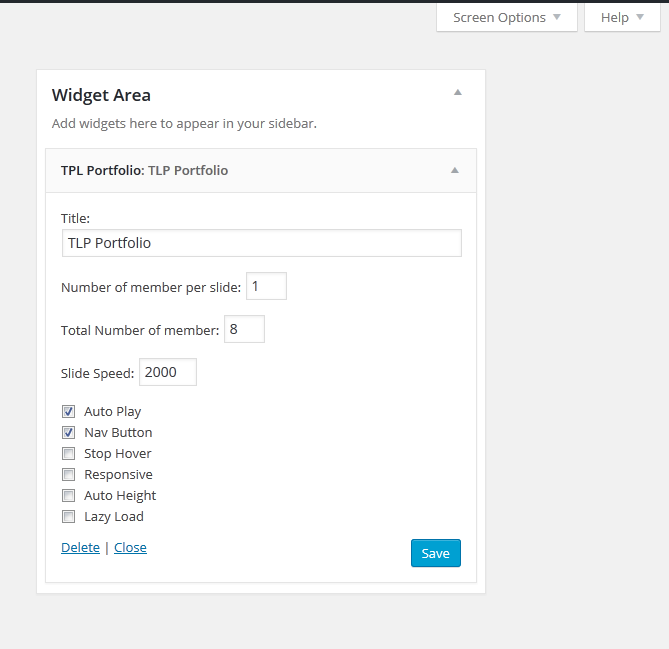Click the "Slide Speed:" label text
The image size is (669, 649).
coord(97,373)
